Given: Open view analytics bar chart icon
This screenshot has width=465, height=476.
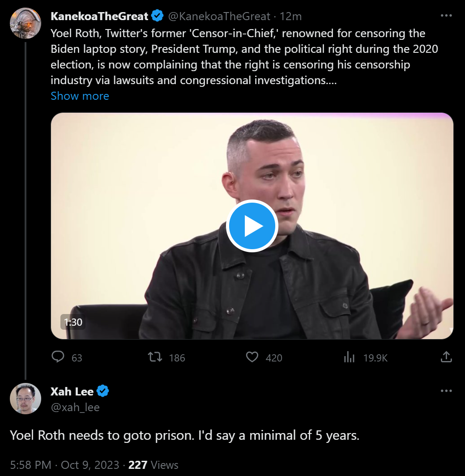Looking at the screenshot, I should click(349, 357).
